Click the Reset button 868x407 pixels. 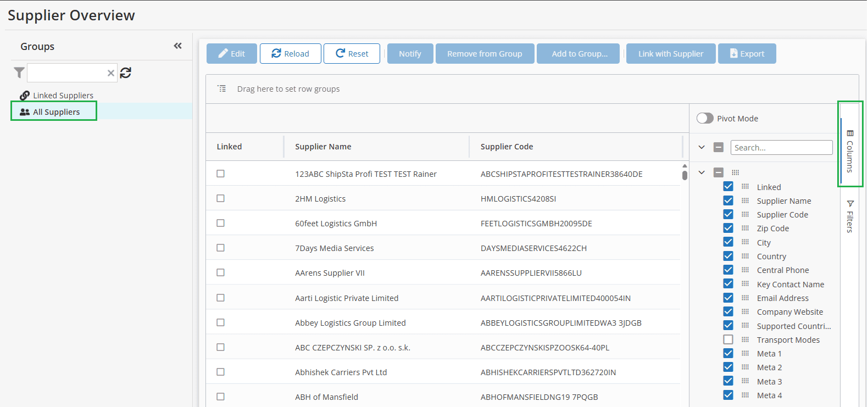pos(352,54)
